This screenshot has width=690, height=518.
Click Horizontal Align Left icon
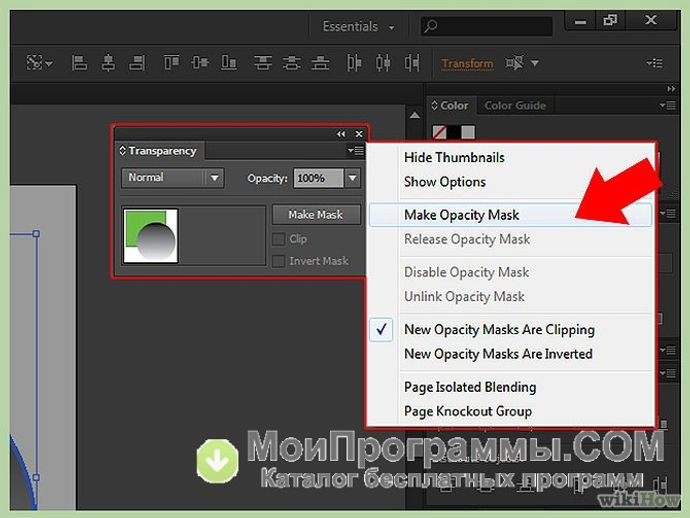(79, 63)
